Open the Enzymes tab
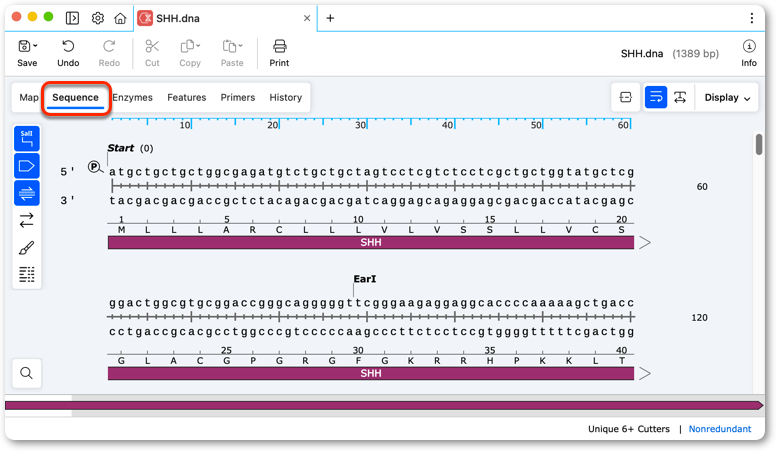Screen dimensions: 776x451 [132, 98]
